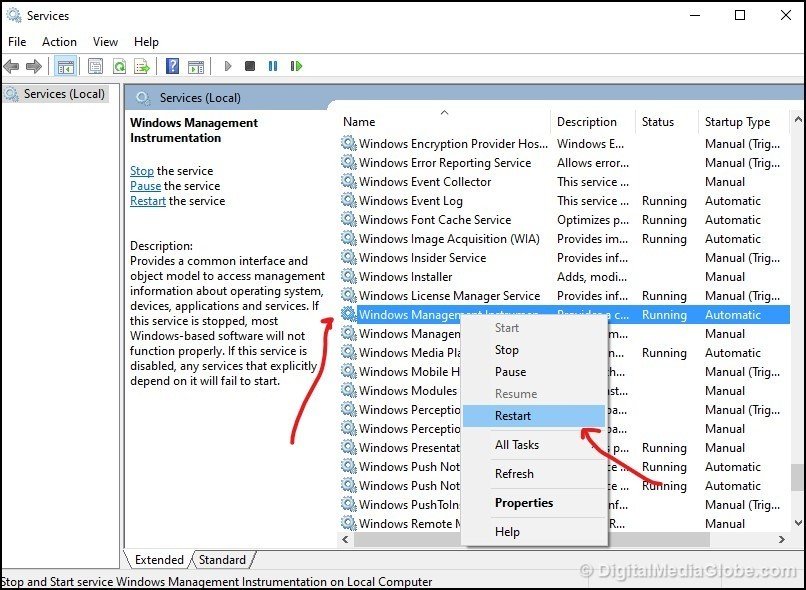Choose Stop in the context menu

coord(534,350)
